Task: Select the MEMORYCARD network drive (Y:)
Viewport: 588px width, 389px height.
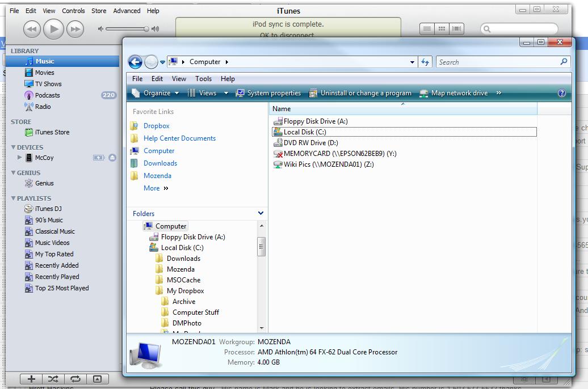Action: tap(335, 154)
